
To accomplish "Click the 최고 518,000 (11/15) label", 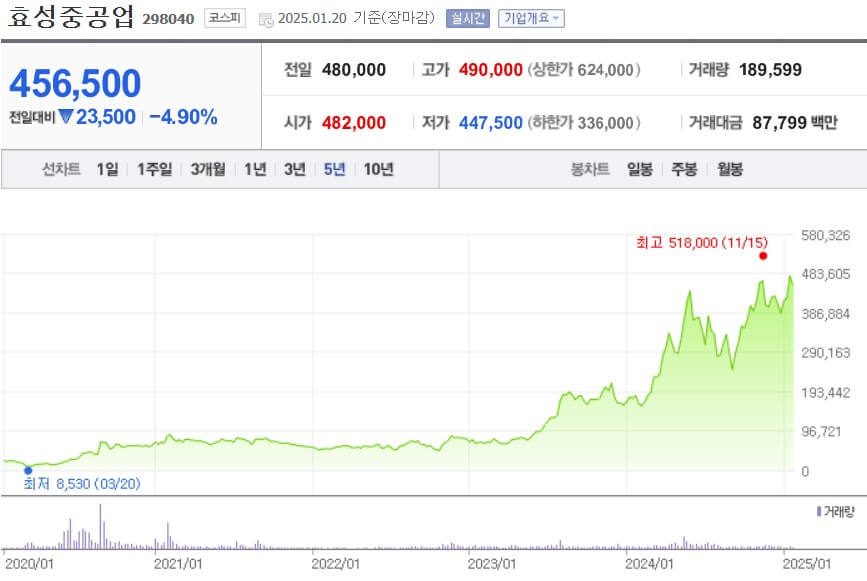I will point(702,242).
